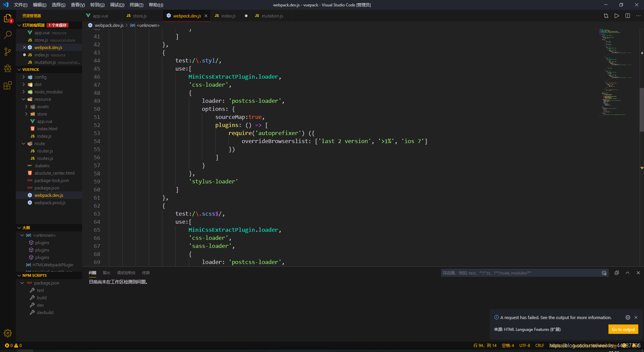Open the Source Control view

pos(8,52)
